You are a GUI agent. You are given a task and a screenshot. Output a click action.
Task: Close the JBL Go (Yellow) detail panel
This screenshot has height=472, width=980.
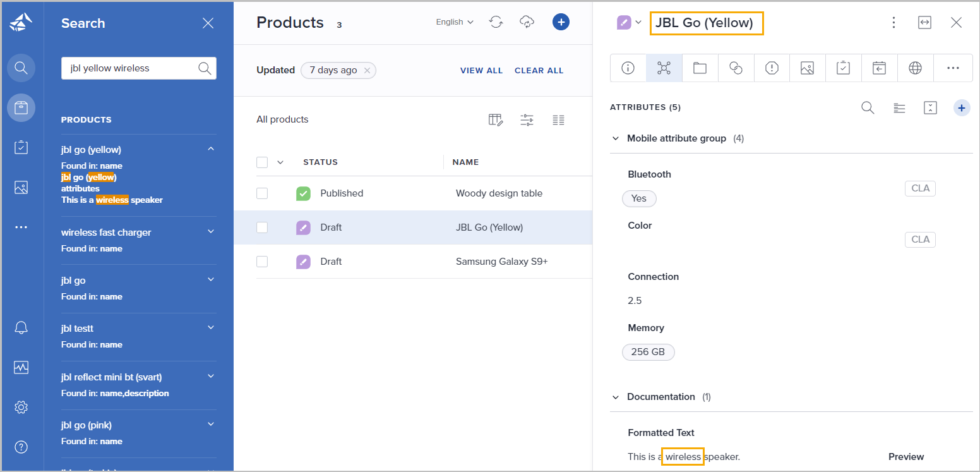(x=956, y=23)
